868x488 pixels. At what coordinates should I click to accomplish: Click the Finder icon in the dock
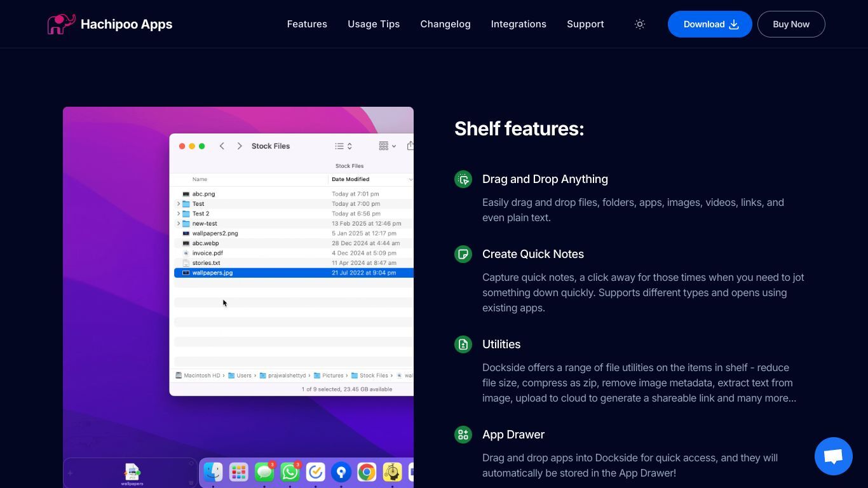[213, 472]
